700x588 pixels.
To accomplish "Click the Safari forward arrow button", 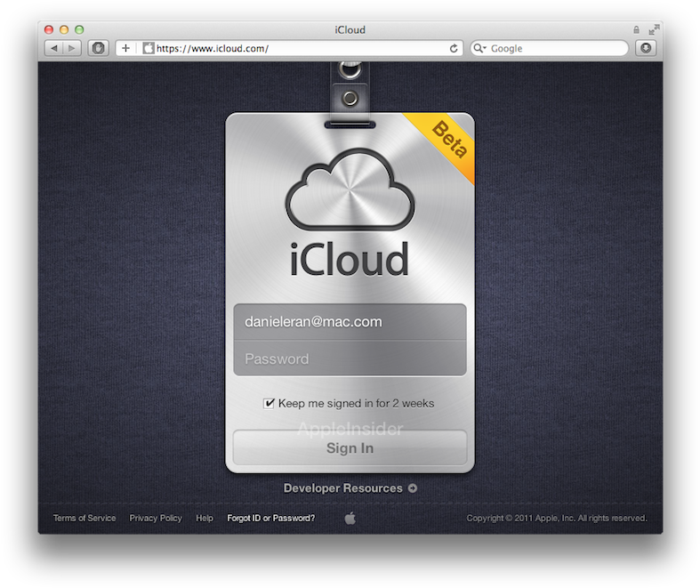I will coord(72,48).
